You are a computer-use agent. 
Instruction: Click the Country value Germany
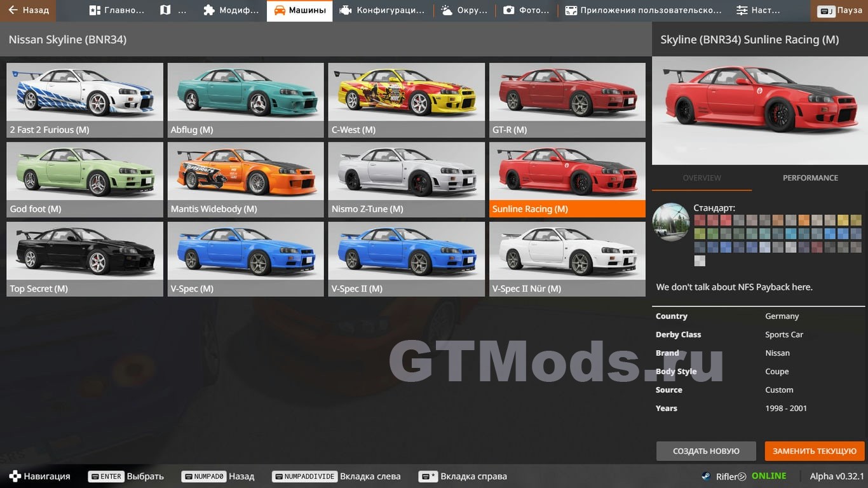(x=782, y=316)
